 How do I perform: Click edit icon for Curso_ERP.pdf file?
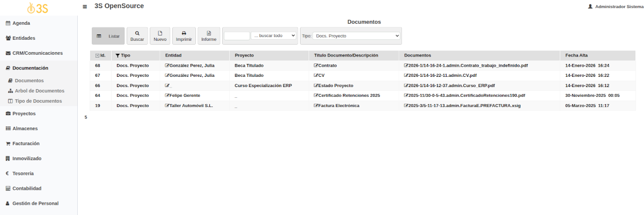coord(406,85)
